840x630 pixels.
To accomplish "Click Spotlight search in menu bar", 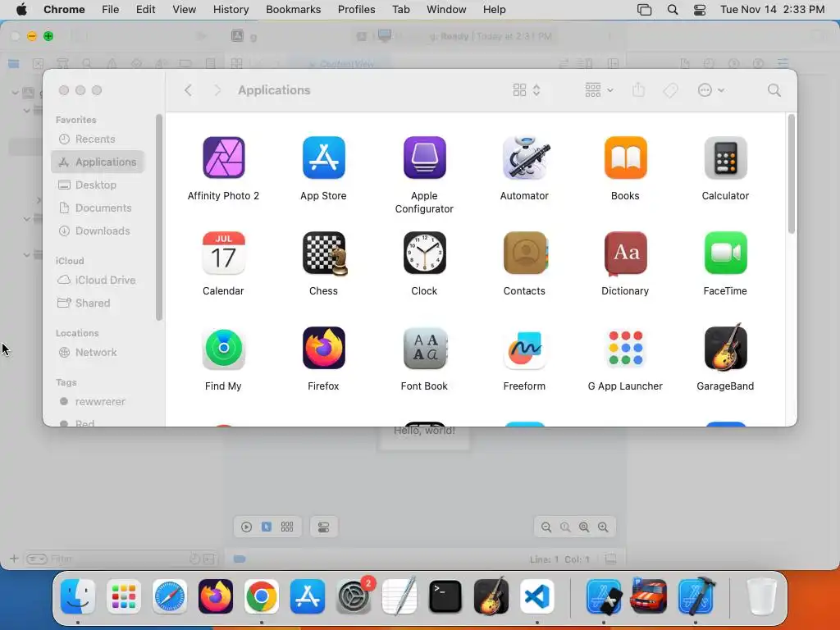I will (x=673, y=10).
